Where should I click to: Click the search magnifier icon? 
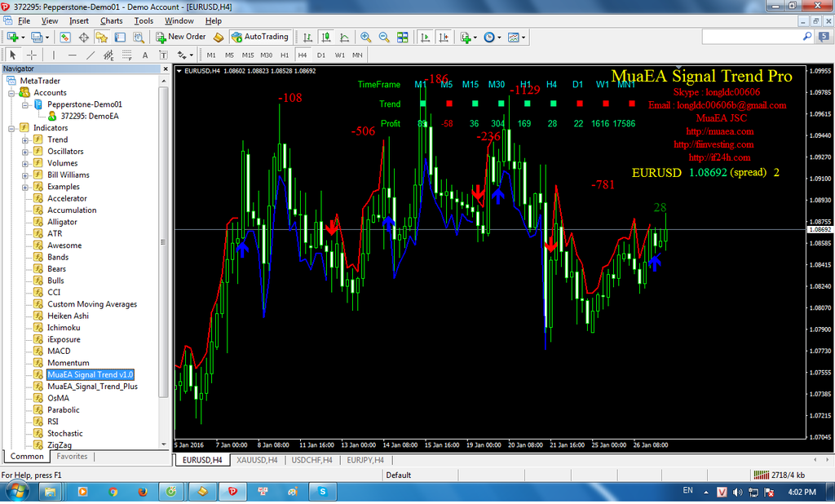click(807, 36)
